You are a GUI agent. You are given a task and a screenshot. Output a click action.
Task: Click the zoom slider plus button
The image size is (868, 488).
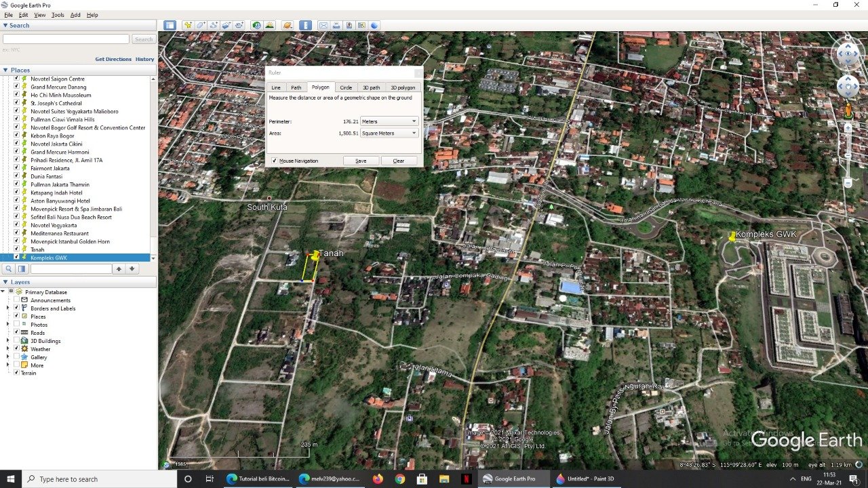click(x=848, y=127)
